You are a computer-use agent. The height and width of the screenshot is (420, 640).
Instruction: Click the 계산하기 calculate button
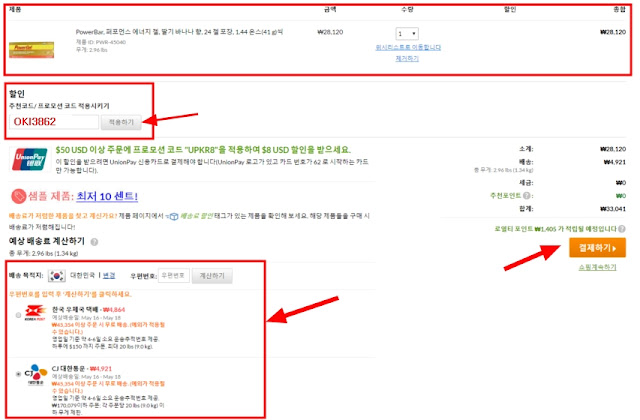[x=212, y=276]
